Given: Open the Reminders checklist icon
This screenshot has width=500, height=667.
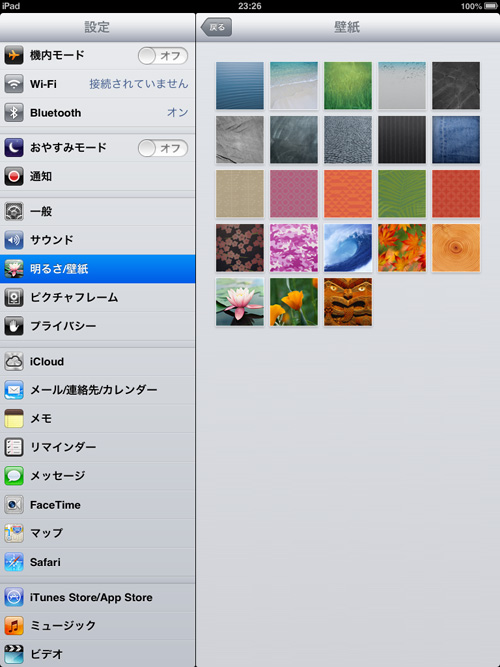Looking at the screenshot, I should click(14, 447).
